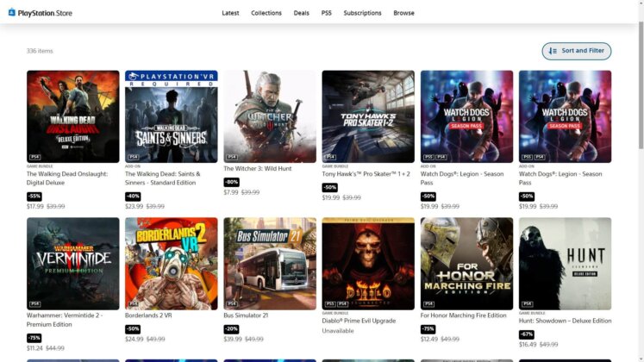Select The Witcher 3: Wild Hunt thumbnail
Image resolution: width=644 pixels, height=362 pixels.
click(x=270, y=116)
